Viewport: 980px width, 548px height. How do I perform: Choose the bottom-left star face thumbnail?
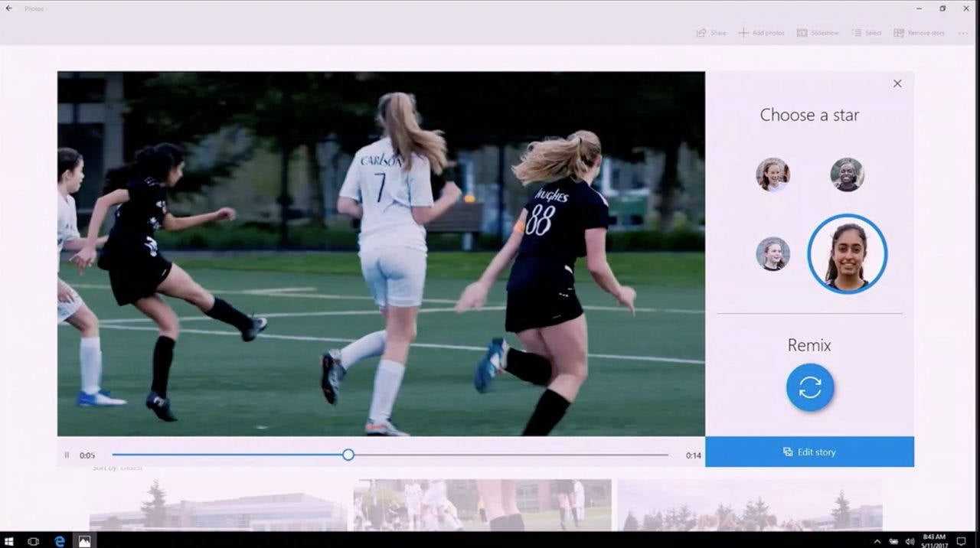coord(773,253)
